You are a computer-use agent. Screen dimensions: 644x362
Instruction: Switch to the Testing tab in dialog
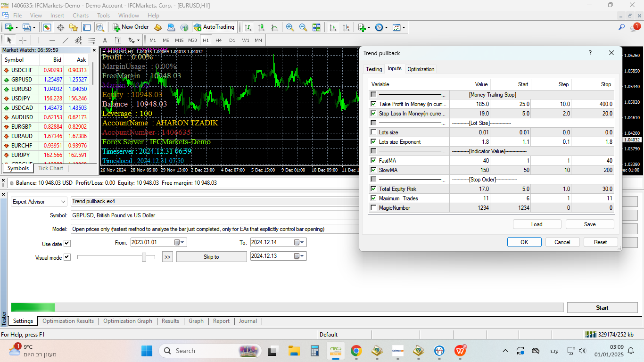pos(374,69)
